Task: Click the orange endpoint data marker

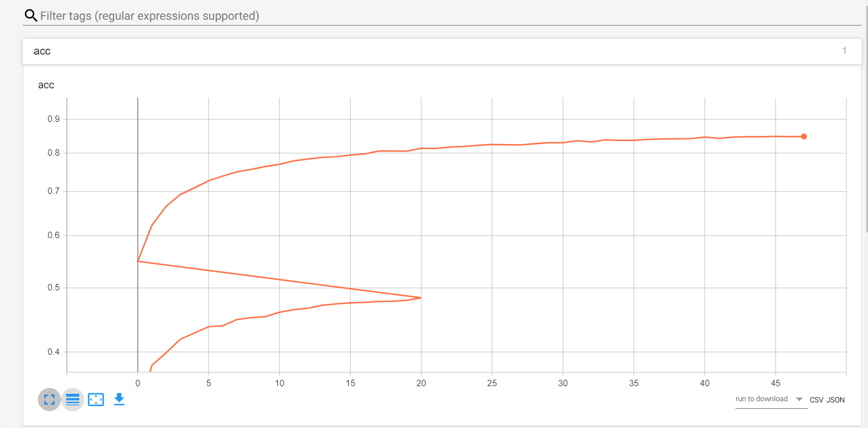Action: point(804,136)
